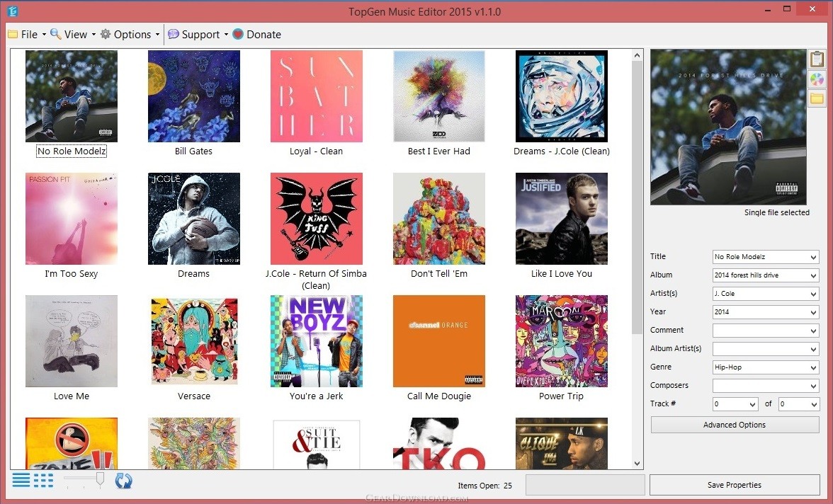Click the Donate item
This screenshot has width=833, height=504.
(256, 35)
